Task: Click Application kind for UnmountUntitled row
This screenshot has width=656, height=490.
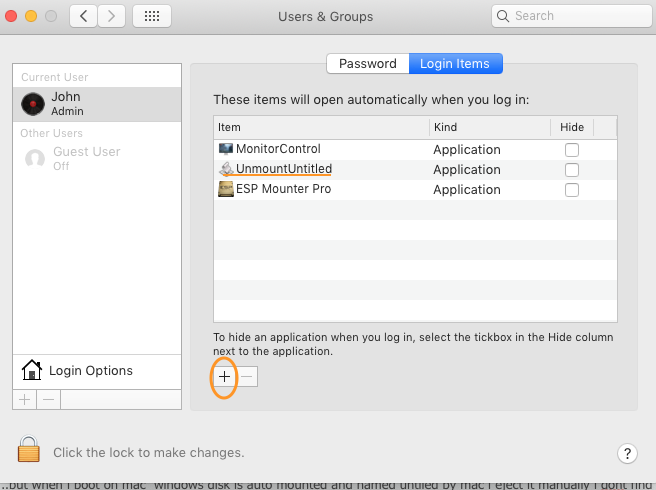Action: (x=467, y=170)
